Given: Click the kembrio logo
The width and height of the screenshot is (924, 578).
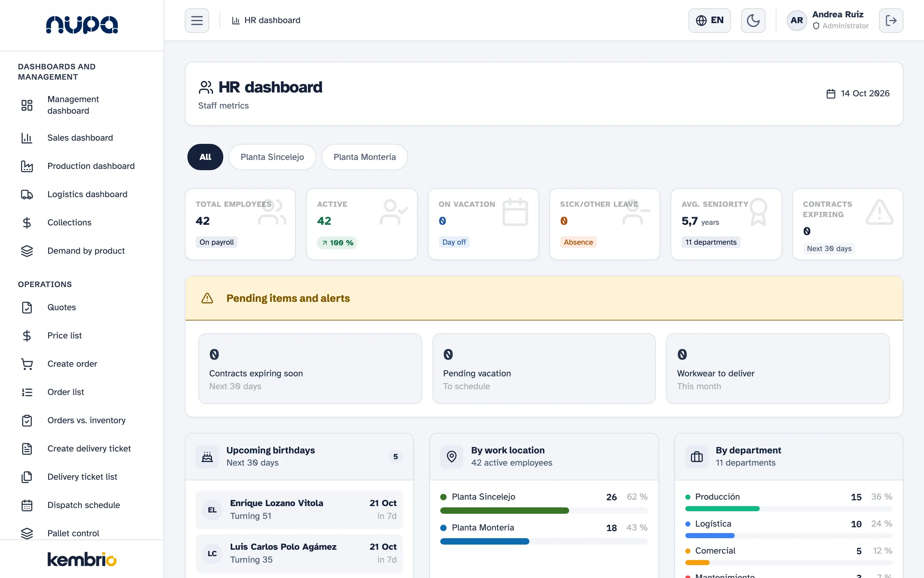Looking at the screenshot, I should 82,559.
